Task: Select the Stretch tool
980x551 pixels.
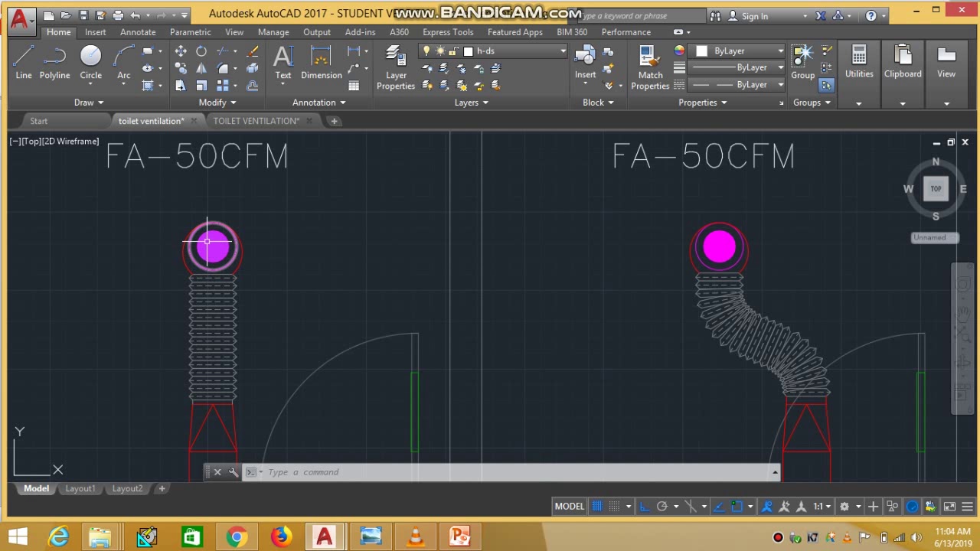Action: (x=181, y=86)
